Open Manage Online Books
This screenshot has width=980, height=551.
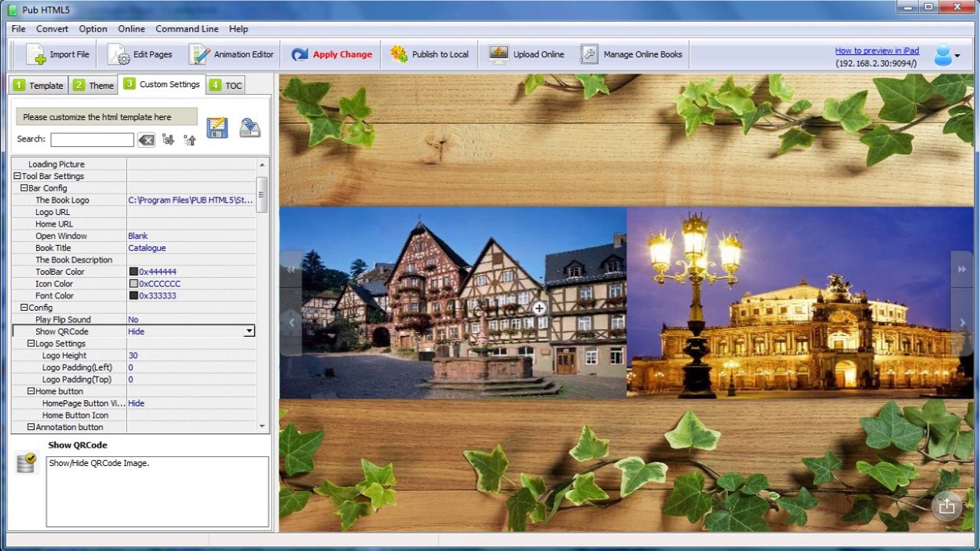click(631, 54)
